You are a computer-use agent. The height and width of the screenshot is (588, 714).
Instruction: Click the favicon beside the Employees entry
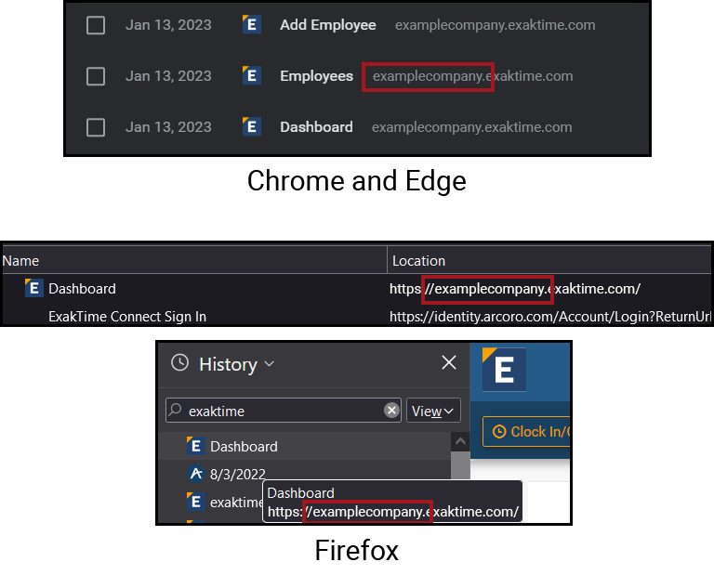coord(250,76)
